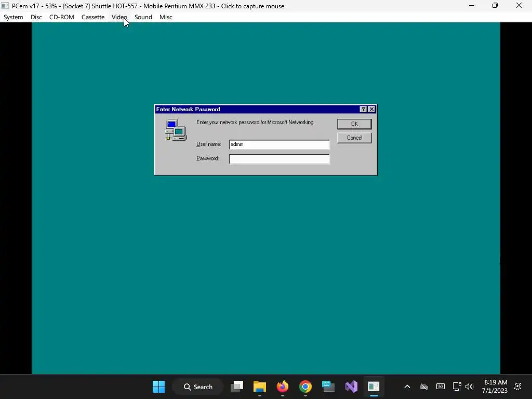Minimize the PCem window
532x399 pixels.
[x=472, y=5]
